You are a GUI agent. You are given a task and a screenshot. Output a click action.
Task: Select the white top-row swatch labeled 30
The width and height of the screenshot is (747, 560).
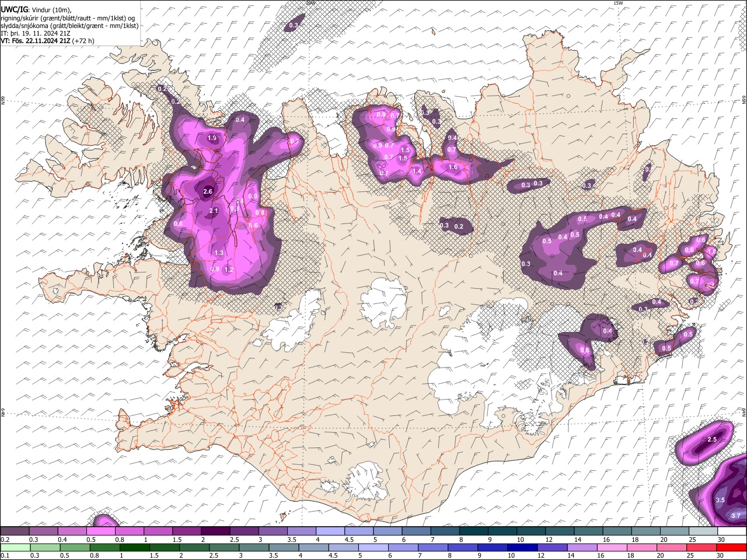[732, 531]
